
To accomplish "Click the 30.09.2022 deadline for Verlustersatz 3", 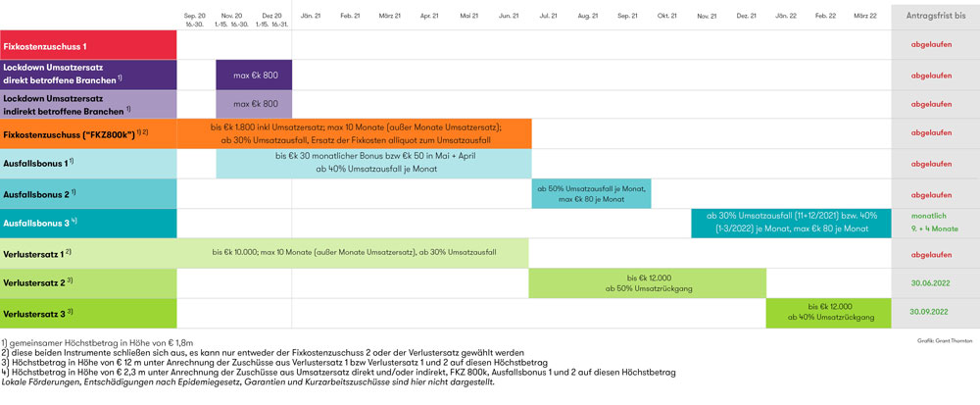I will [x=932, y=312].
